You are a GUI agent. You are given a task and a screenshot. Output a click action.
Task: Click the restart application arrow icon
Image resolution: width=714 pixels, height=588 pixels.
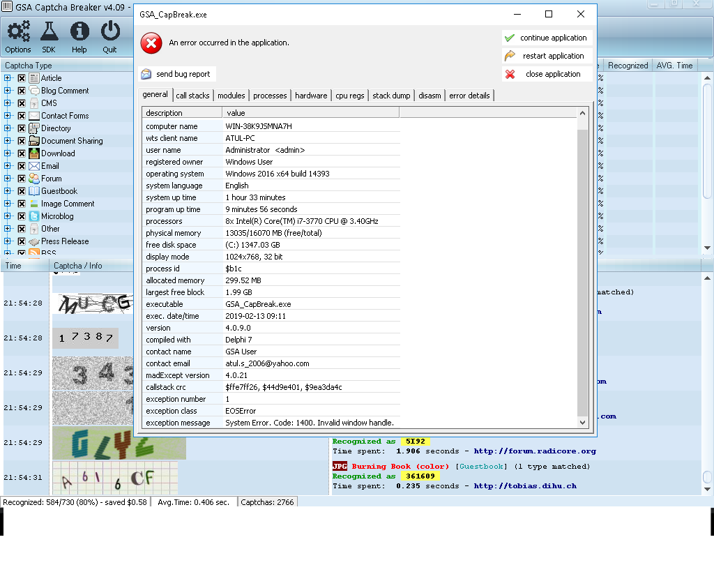[510, 56]
